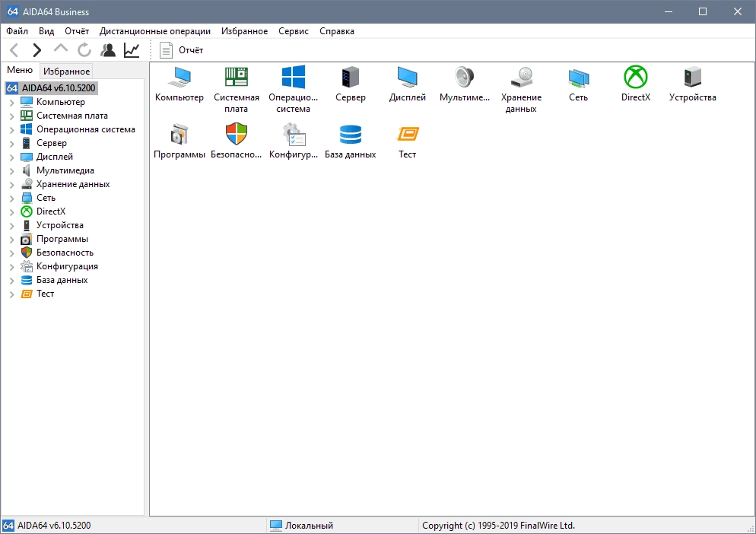Click the up-level arrow toolbar button
This screenshot has width=756, height=534.
[x=61, y=50]
